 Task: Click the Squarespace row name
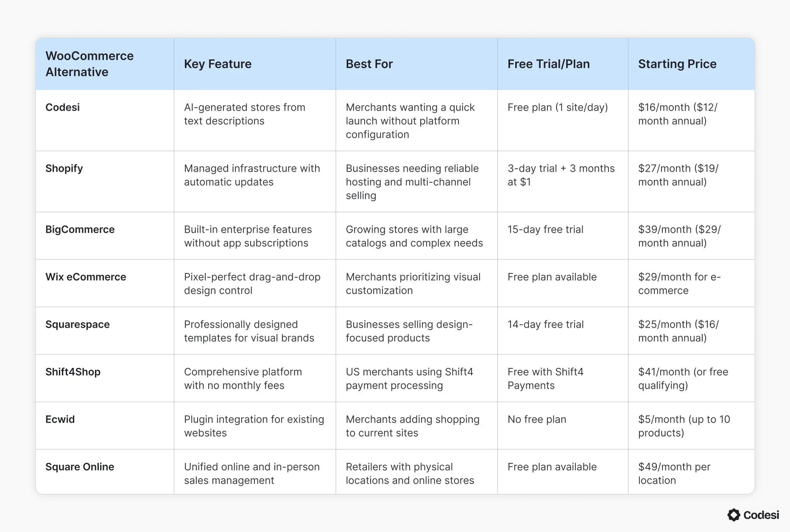(78, 324)
